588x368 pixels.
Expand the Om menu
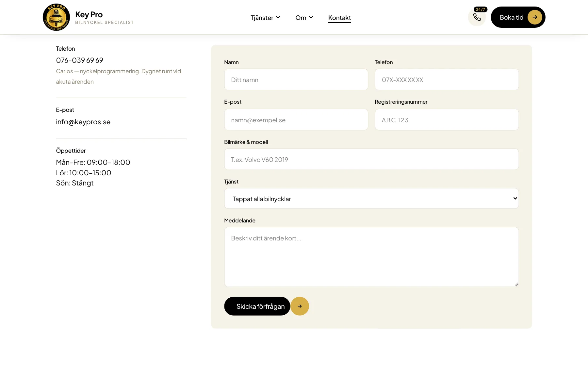click(304, 18)
